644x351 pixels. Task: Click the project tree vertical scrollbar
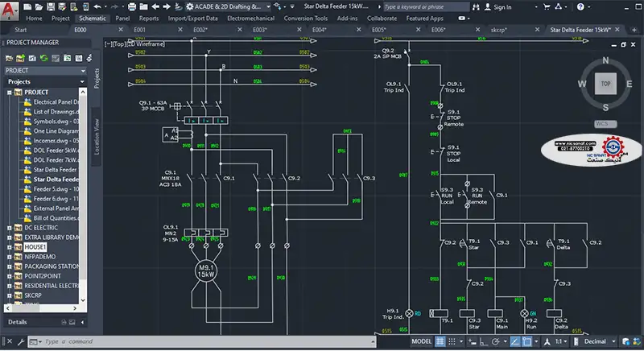tap(83, 196)
